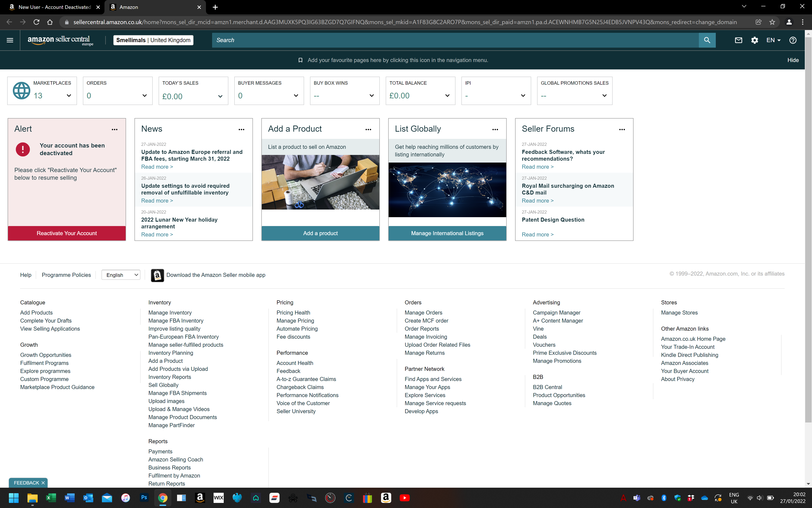Launch YouTube from the taskbar

point(405,498)
